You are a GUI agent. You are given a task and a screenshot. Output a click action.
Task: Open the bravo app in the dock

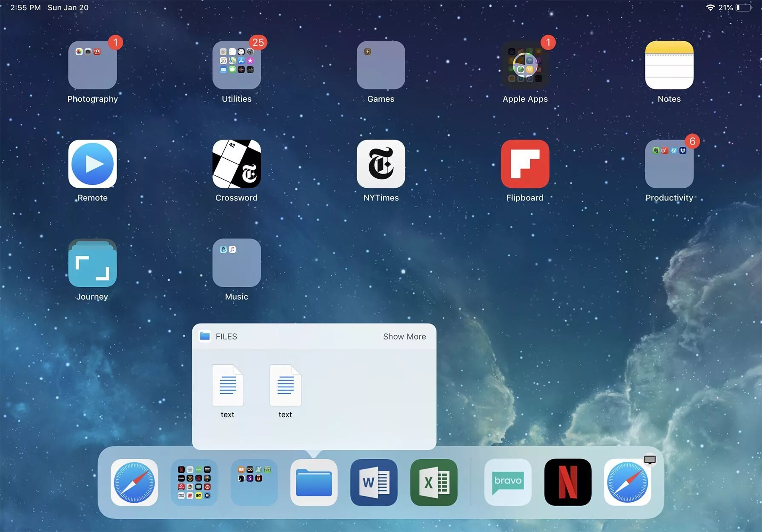[x=508, y=482]
